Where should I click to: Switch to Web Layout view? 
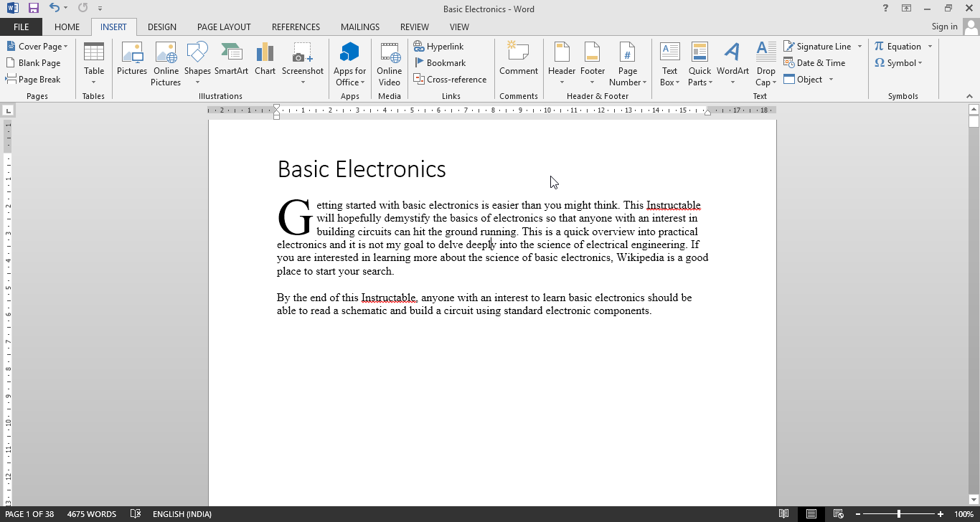click(838, 514)
